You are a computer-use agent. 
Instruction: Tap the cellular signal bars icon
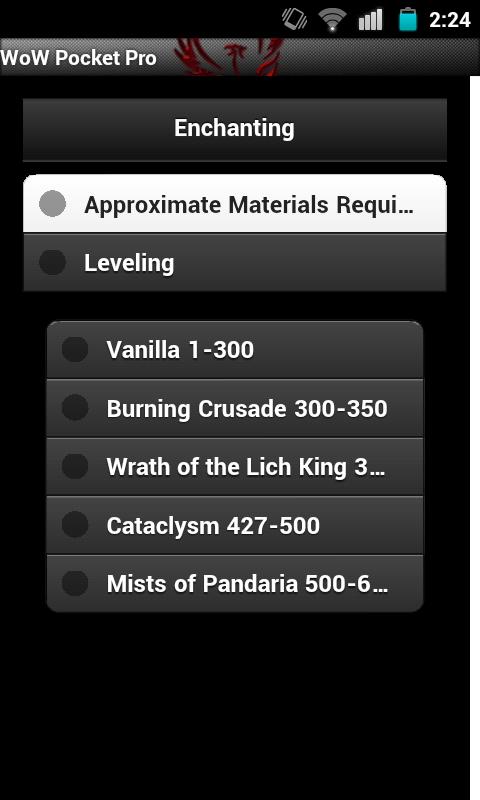tap(371, 20)
